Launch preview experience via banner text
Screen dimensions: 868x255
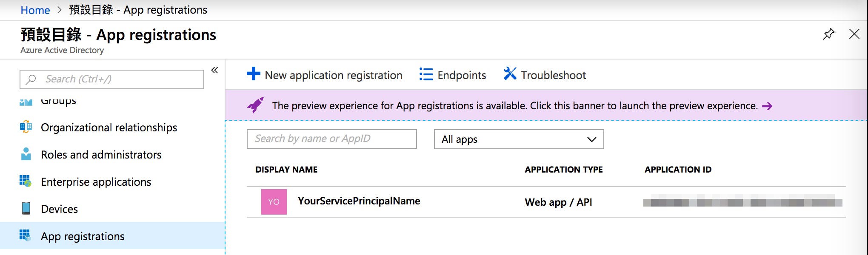515,106
